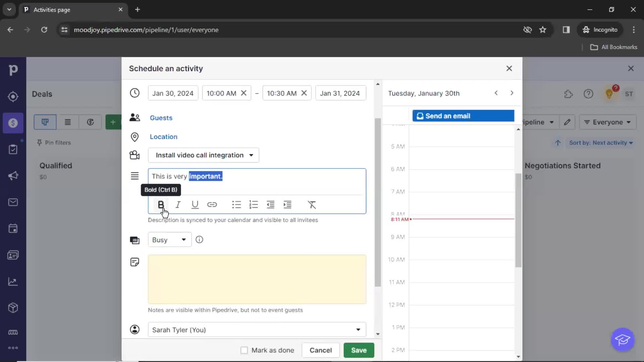Image resolution: width=644 pixels, height=362 pixels.
Task: Click the green add deal button
Action: click(x=113, y=122)
